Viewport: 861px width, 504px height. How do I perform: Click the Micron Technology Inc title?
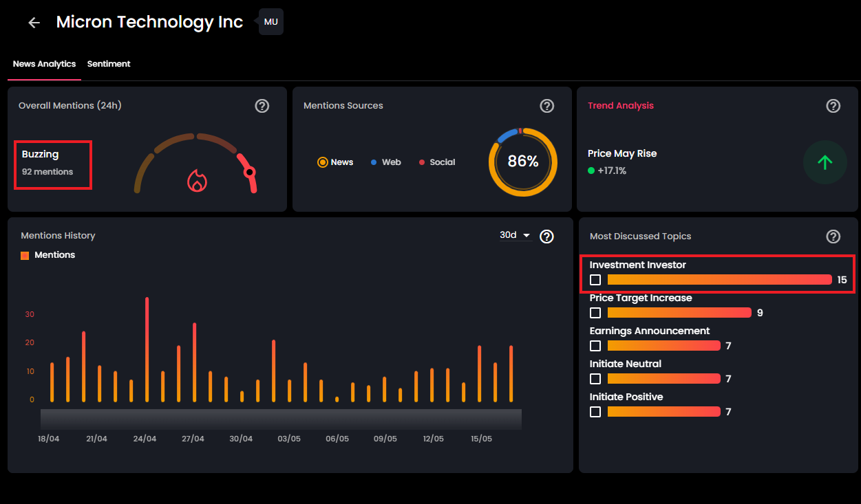click(x=149, y=22)
